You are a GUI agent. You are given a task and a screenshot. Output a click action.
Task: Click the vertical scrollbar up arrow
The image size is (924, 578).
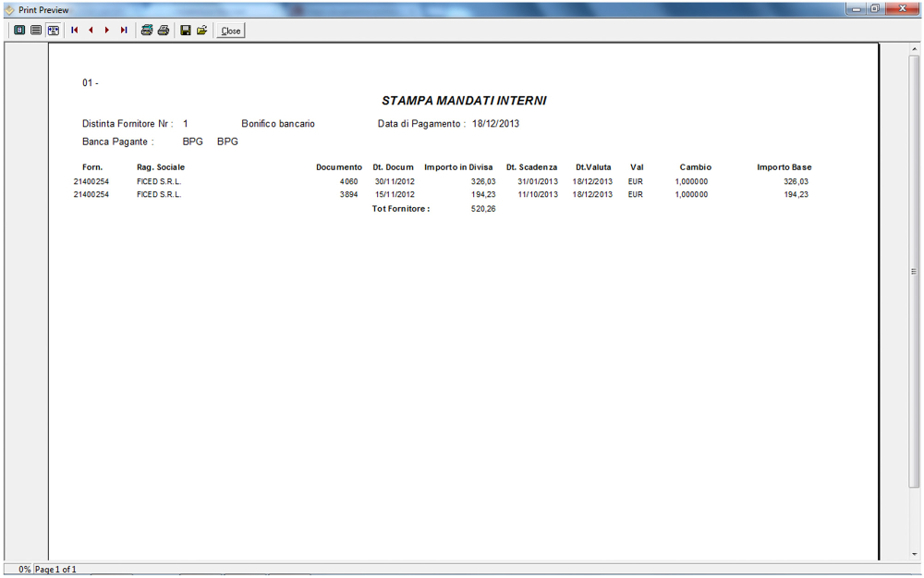(914, 48)
